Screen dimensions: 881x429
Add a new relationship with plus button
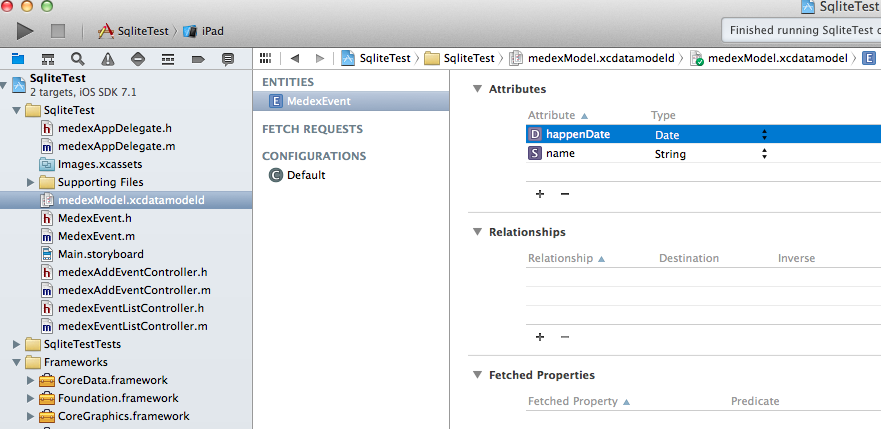(x=540, y=337)
